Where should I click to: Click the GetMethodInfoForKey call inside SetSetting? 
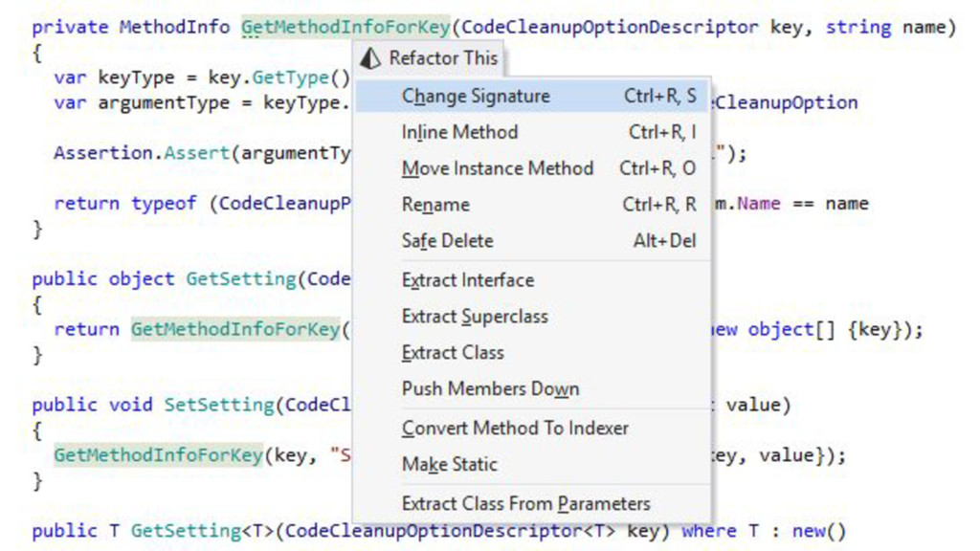click(x=158, y=454)
